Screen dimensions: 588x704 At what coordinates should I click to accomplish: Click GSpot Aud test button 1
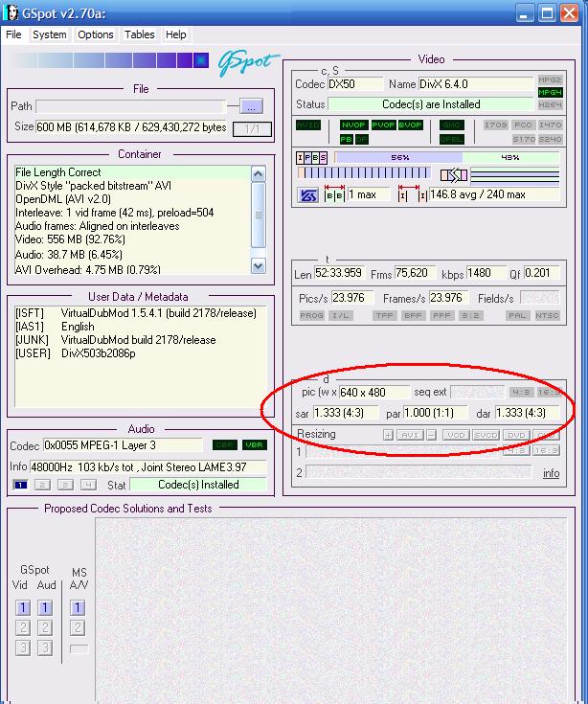click(45, 607)
